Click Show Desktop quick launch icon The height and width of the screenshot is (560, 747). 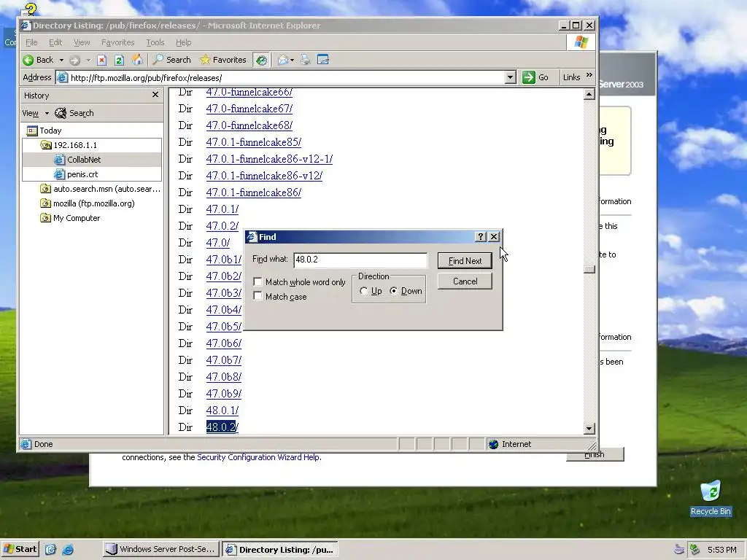pyautogui.click(x=50, y=550)
